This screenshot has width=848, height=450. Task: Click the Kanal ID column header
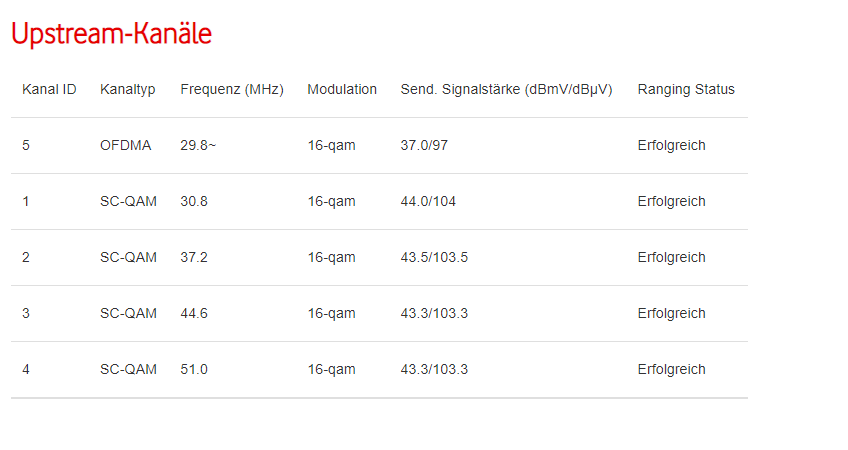49,89
